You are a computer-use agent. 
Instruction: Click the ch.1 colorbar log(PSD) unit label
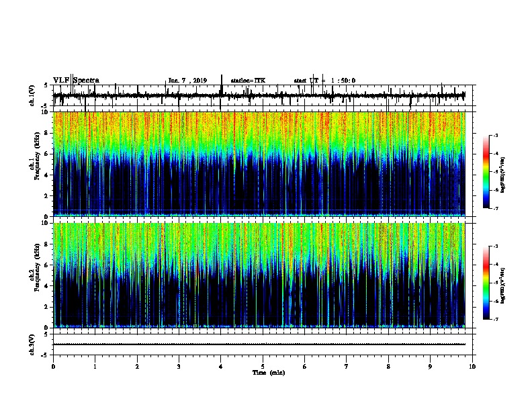(x=502, y=175)
